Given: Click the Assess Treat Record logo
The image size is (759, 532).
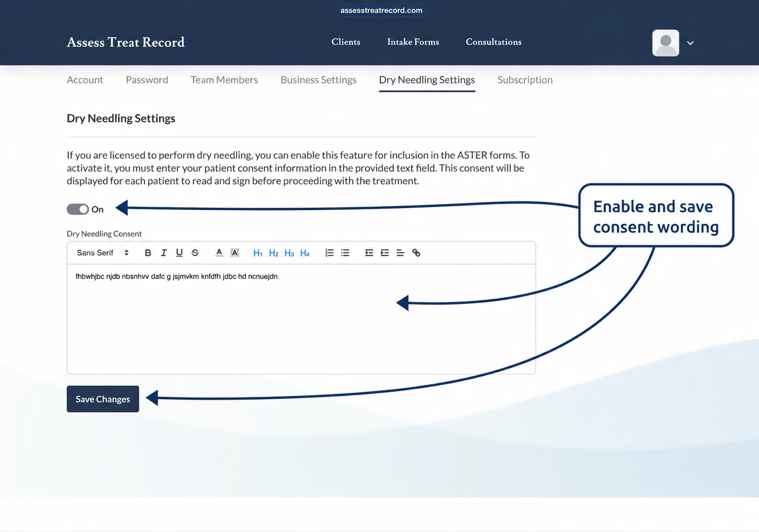Looking at the screenshot, I should (x=126, y=42).
